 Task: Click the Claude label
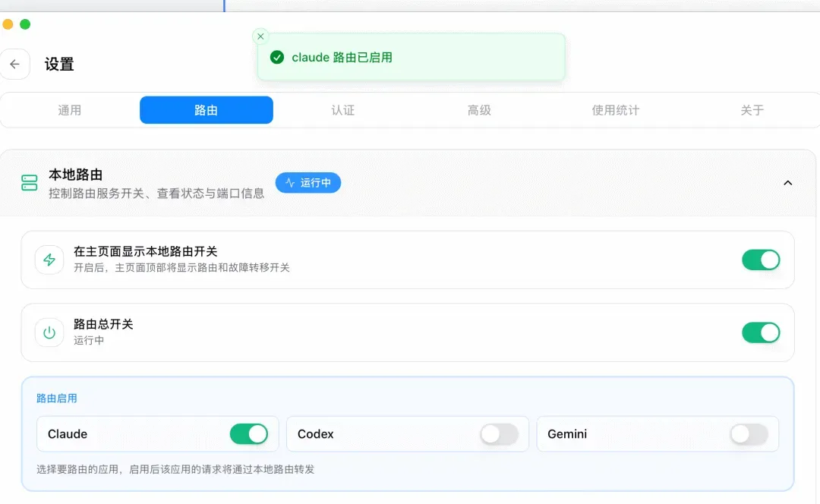[x=68, y=434]
